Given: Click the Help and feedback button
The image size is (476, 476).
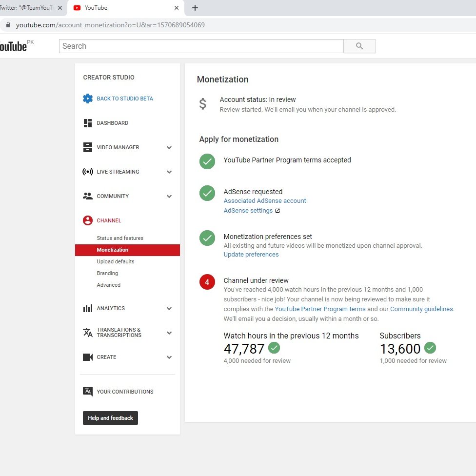Looking at the screenshot, I should click(111, 418).
